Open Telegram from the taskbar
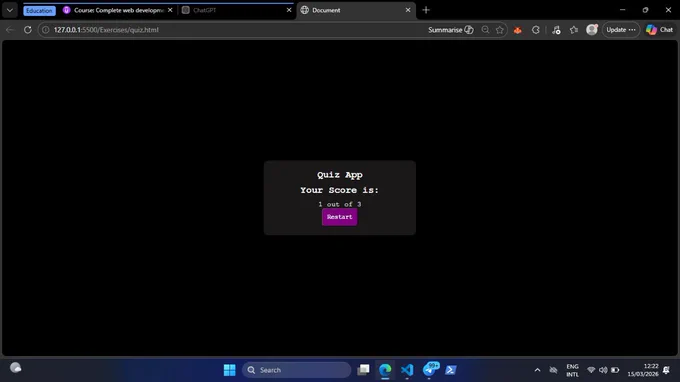 (429, 369)
